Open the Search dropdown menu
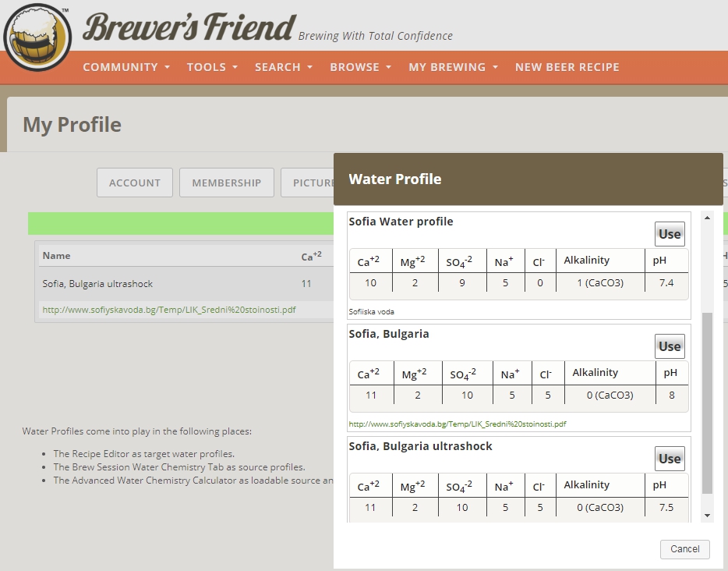Viewport: 728px width, 571px height. [284, 67]
